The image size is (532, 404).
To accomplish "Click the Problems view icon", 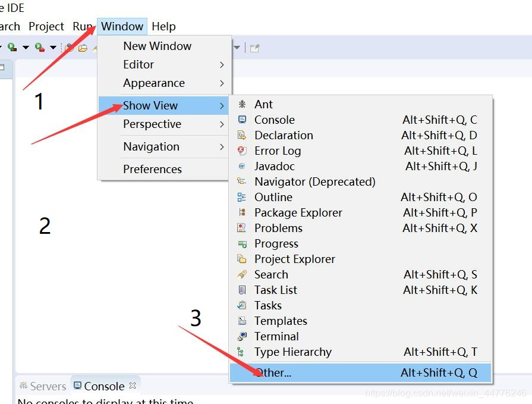I will pos(241,228).
